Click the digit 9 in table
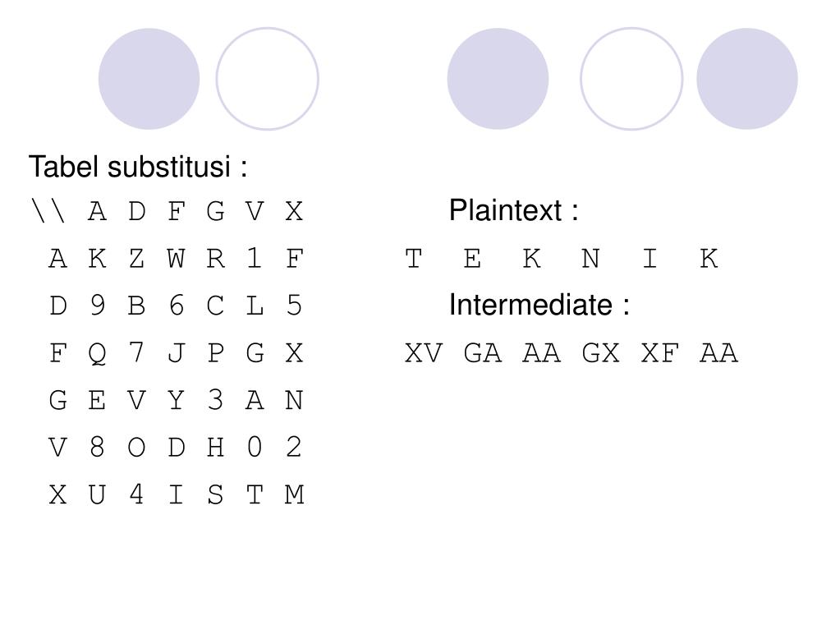 tap(97, 306)
